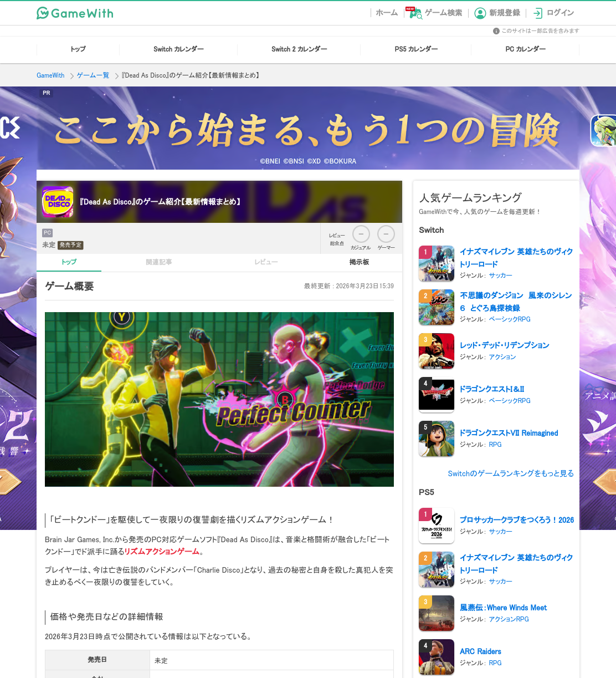Click プロサッカークラブをつくろう 2026 thumbnail

point(437,526)
